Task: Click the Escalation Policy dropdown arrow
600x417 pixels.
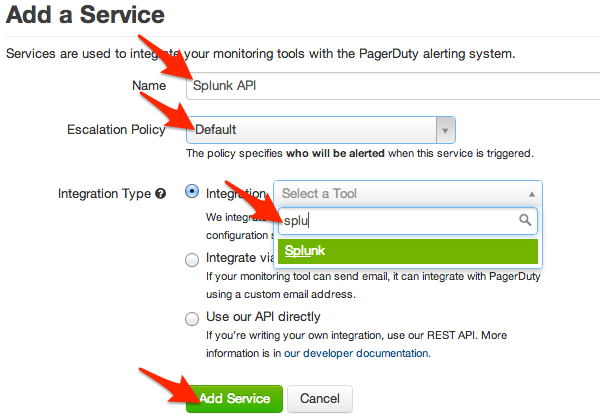Action: (x=445, y=129)
